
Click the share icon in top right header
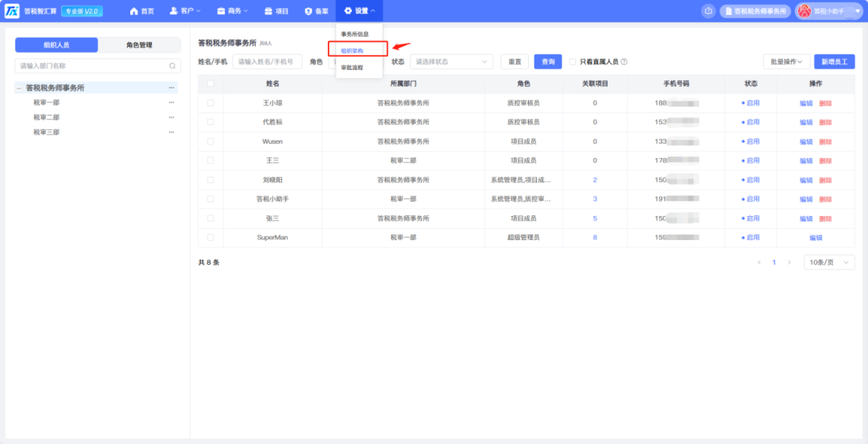pyautogui.click(x=708, y=11)
